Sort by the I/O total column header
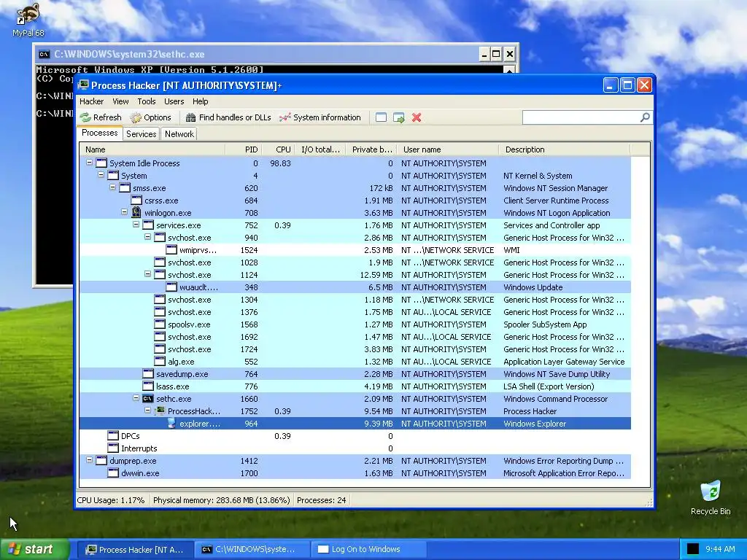This screenshot has width=747, height=560. tap(320, 149)
